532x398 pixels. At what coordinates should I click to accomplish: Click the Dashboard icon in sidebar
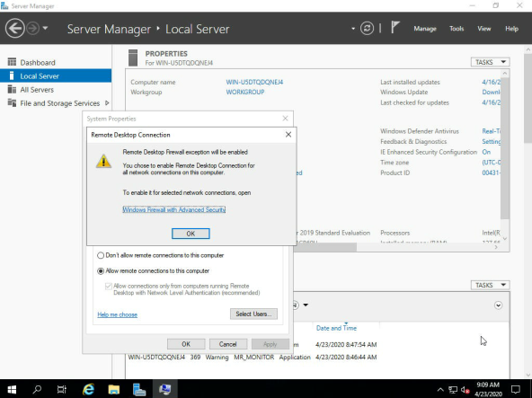point(12,62)
